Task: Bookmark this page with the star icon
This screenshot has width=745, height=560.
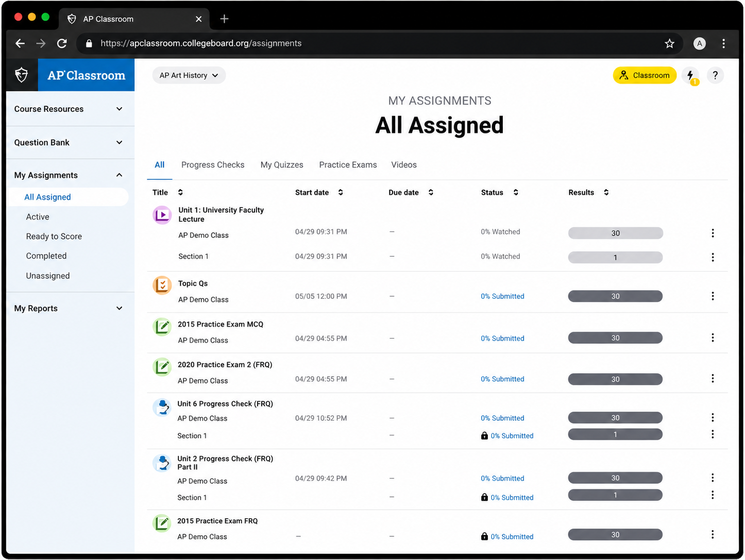Action: 669,43
